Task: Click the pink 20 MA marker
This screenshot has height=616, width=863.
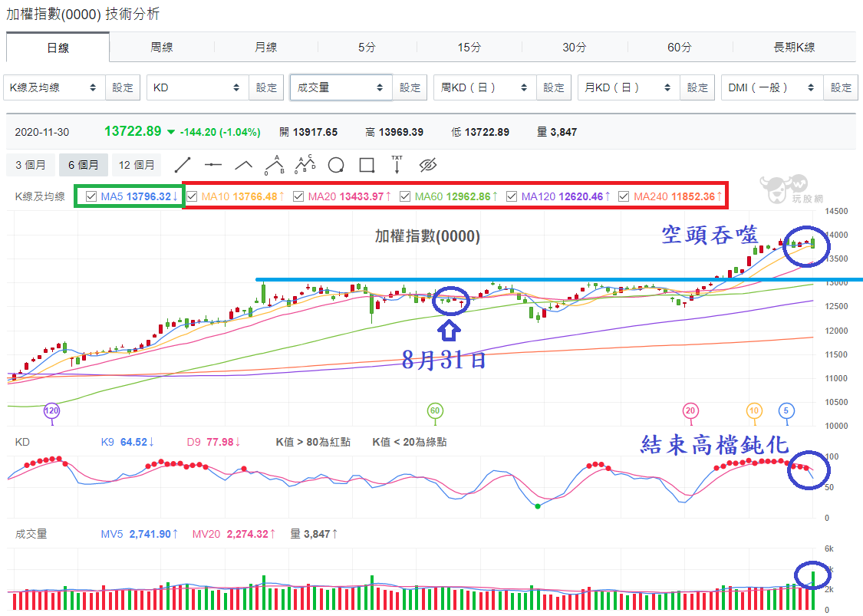Action: tap(690, 410)
